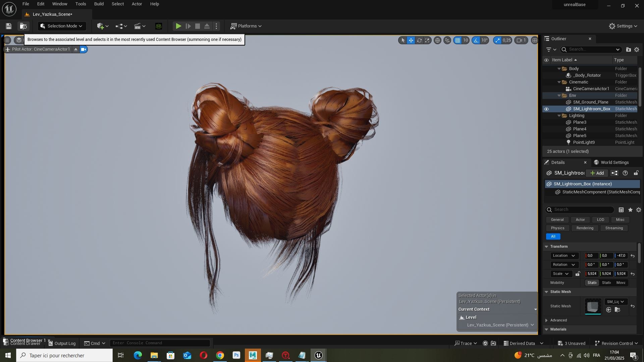Create new folder in Outliner
644x362 pixels.
tap(628, 50)
